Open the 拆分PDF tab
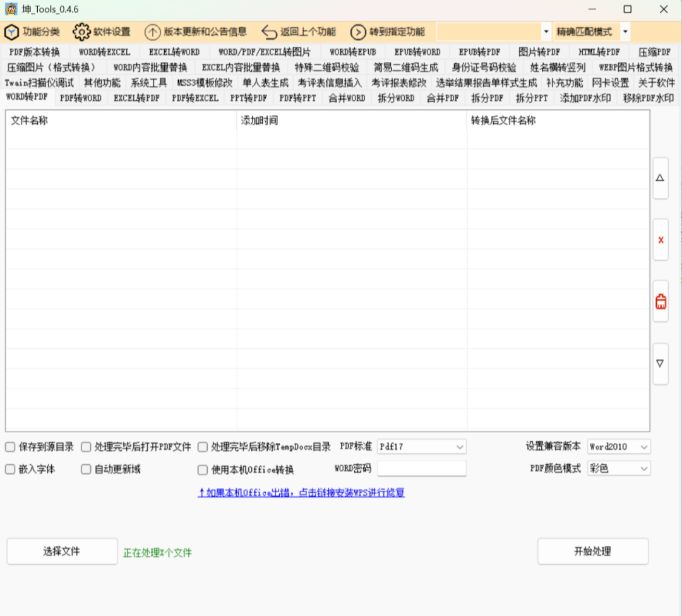The image size is (682, 616). [487, 99]
